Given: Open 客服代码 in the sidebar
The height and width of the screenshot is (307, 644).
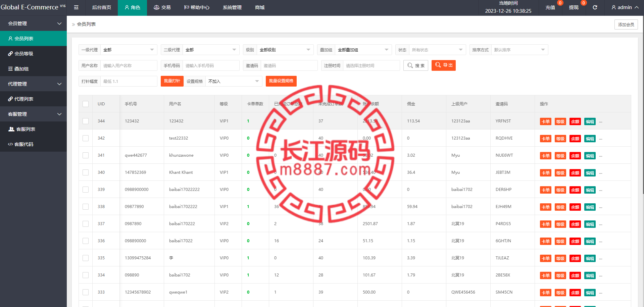Looking at the screenshot, I should tap(33, 144).
